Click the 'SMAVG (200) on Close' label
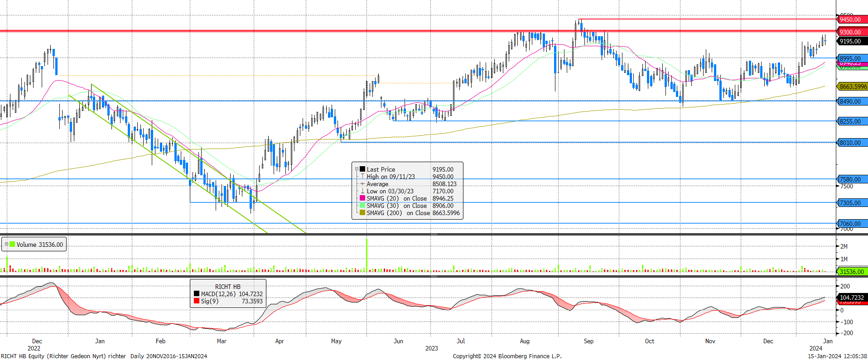Image resolution: width=868 pixels, height=360 pixels. pyautogui.click(x=398, y=213)
